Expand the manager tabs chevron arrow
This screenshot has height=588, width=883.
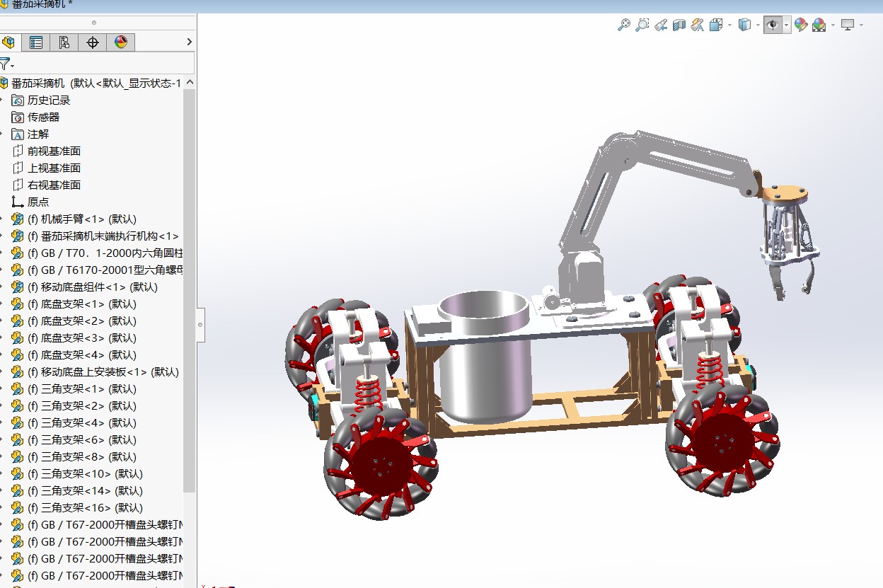click(189, 42)
